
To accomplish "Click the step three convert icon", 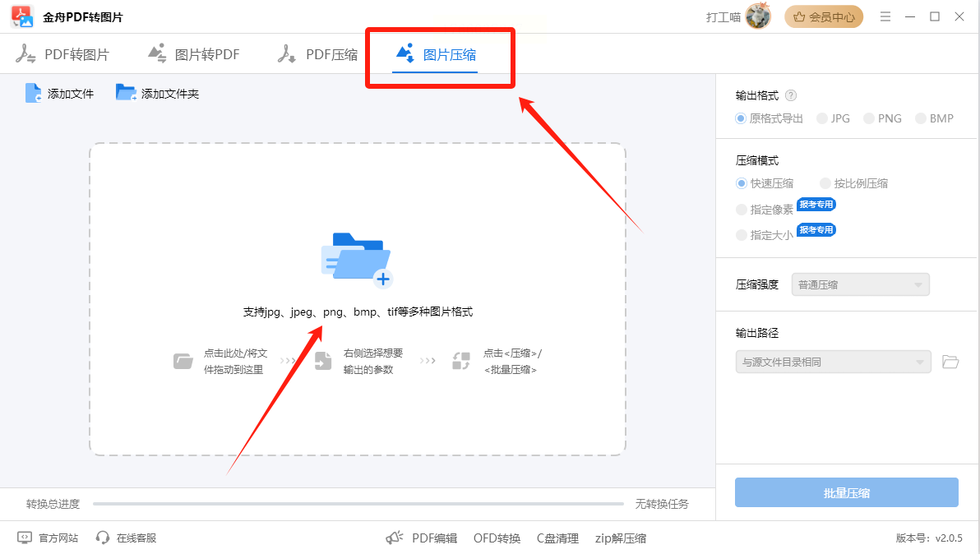I will coord(461,361).
